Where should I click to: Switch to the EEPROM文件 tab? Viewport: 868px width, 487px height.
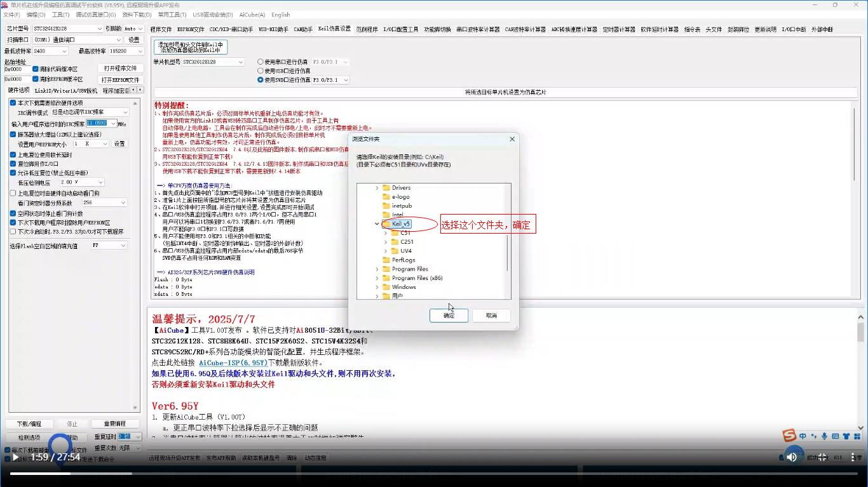[x=191, y=29]
